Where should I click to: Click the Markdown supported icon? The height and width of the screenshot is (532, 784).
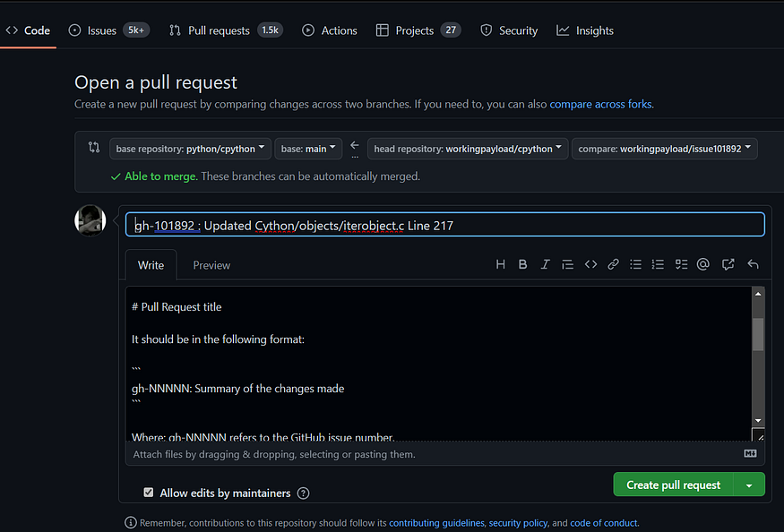(x=750, y=453)
